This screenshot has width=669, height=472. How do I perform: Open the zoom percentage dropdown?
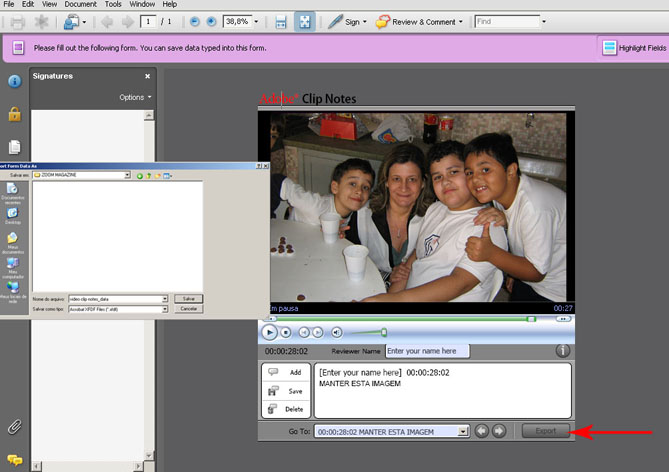click(257, 21)
